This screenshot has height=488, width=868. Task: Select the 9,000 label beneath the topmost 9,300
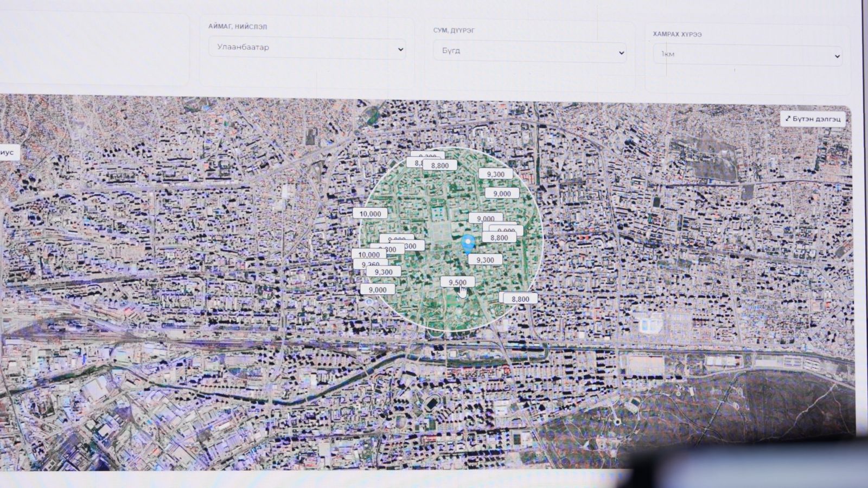(502, 193)
